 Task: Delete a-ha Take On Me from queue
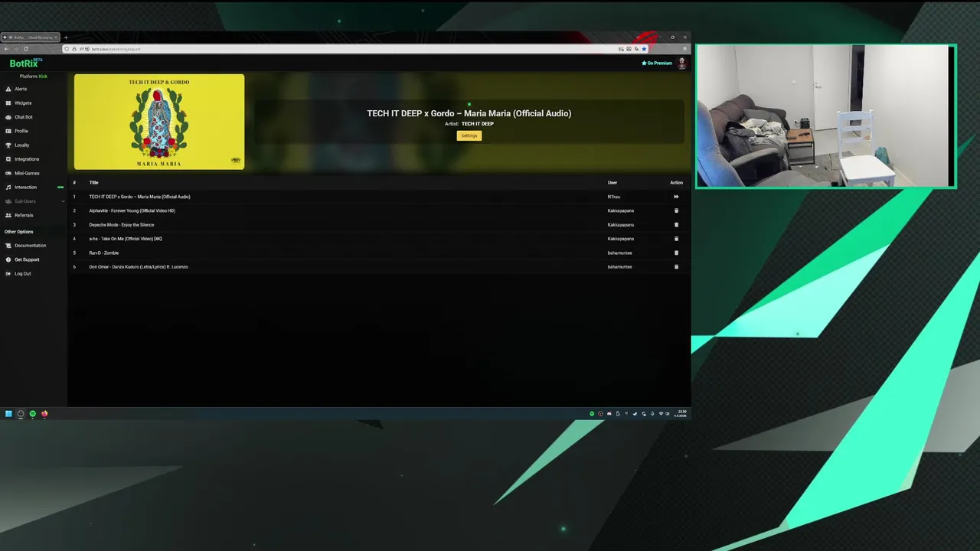(676, 239)
